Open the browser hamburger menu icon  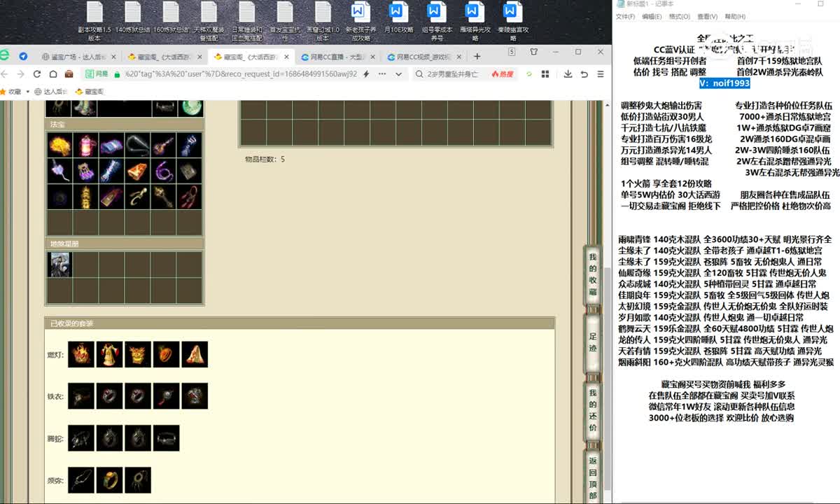click(x=601, y=73)
